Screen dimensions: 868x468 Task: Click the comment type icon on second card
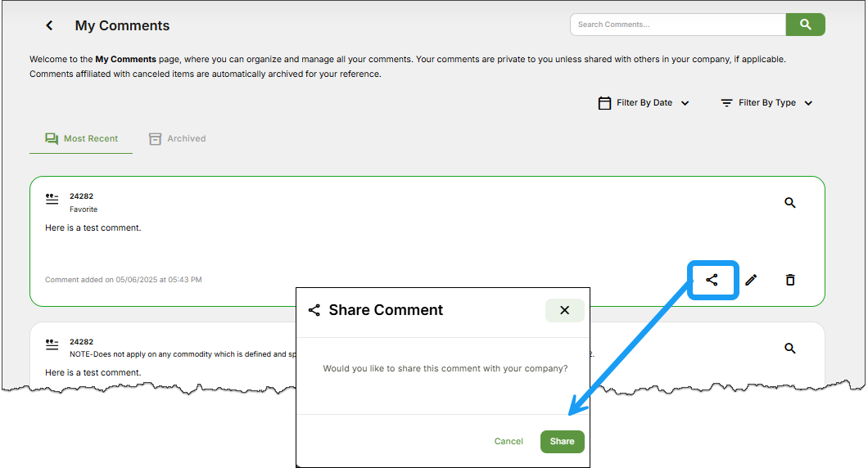[x=52, y=344]
